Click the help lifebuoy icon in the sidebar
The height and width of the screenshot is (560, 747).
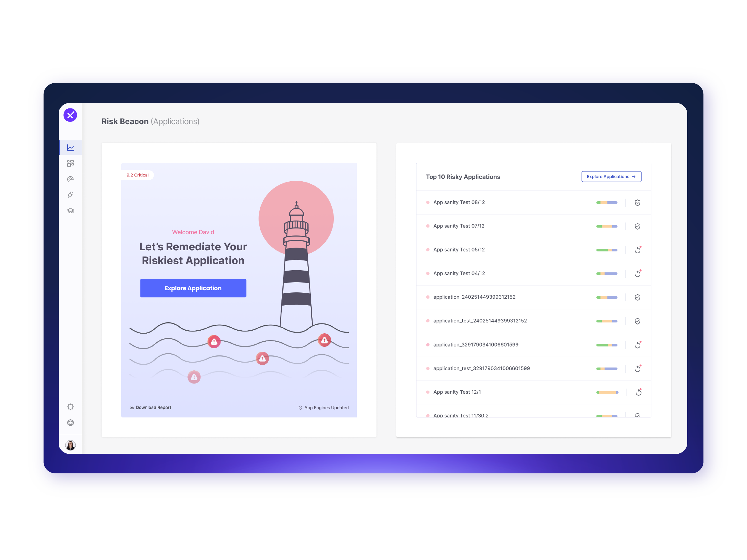[70, 423]
